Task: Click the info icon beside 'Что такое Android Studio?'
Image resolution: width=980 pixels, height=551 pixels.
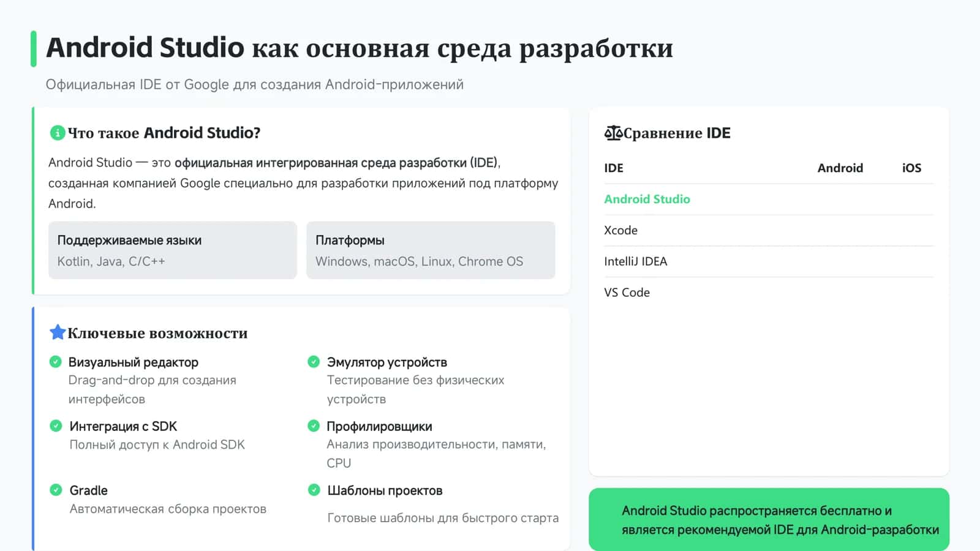Action: pyautogui.click(x=58, y=133)
